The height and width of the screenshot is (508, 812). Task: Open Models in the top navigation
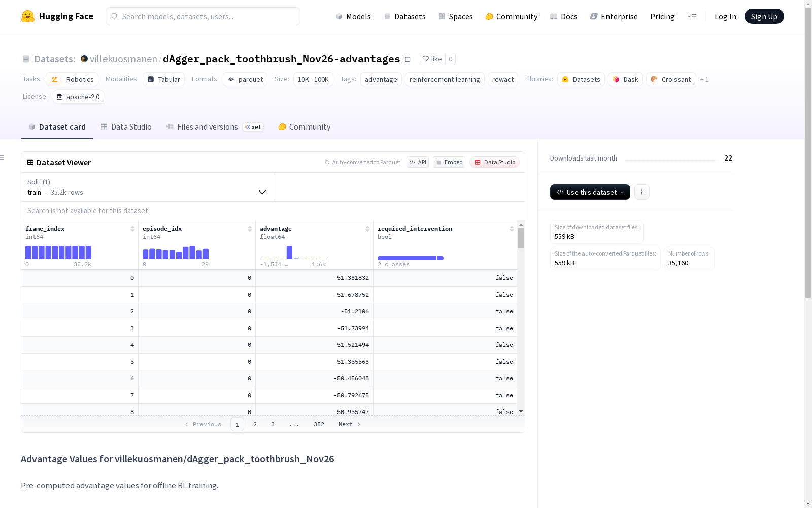click(x=353, y=16)
